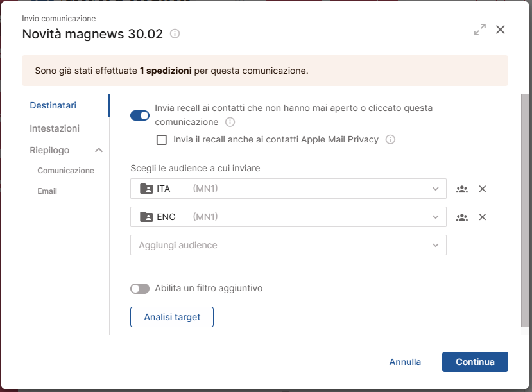View contacts of the ITA audience
The height and width of the screenshot is (392, 532).
[x=462, y=189]
